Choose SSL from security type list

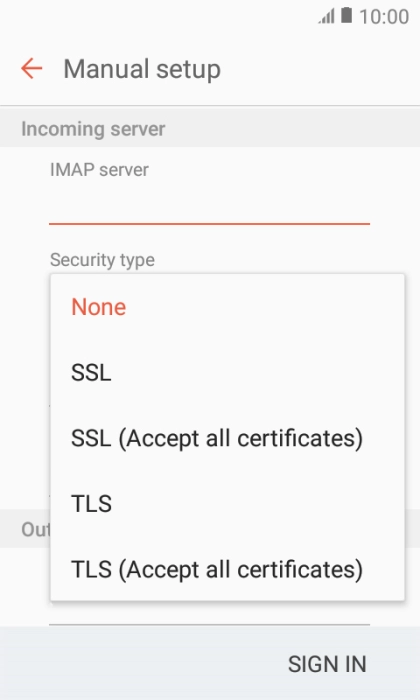228,372
